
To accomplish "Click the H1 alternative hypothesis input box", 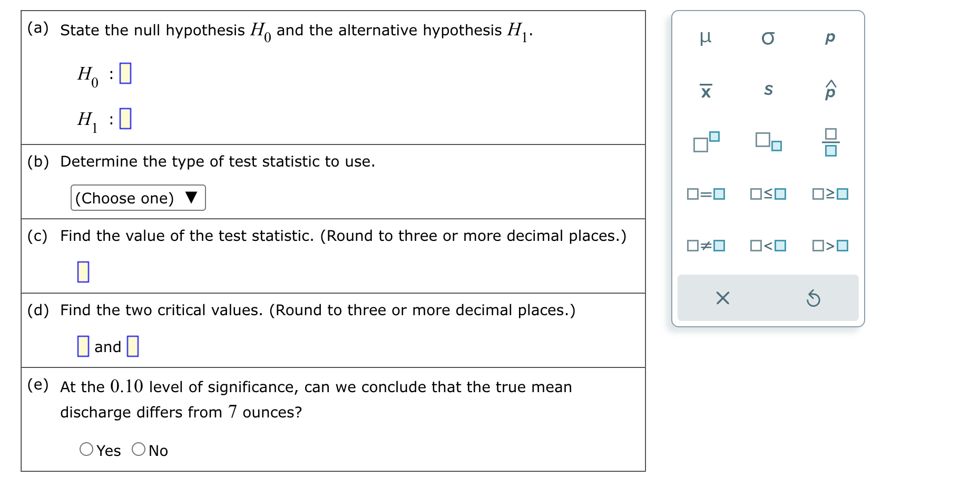I will 125,119.
